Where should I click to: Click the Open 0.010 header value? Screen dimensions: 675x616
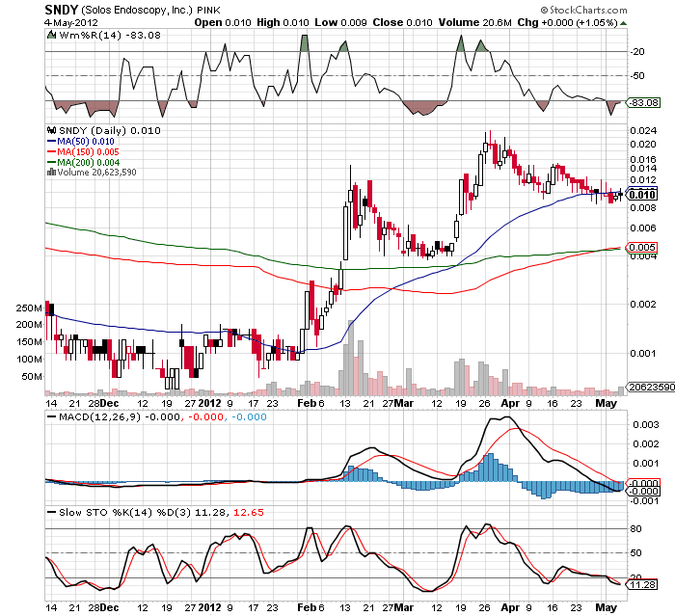click(x=223, y=23)
